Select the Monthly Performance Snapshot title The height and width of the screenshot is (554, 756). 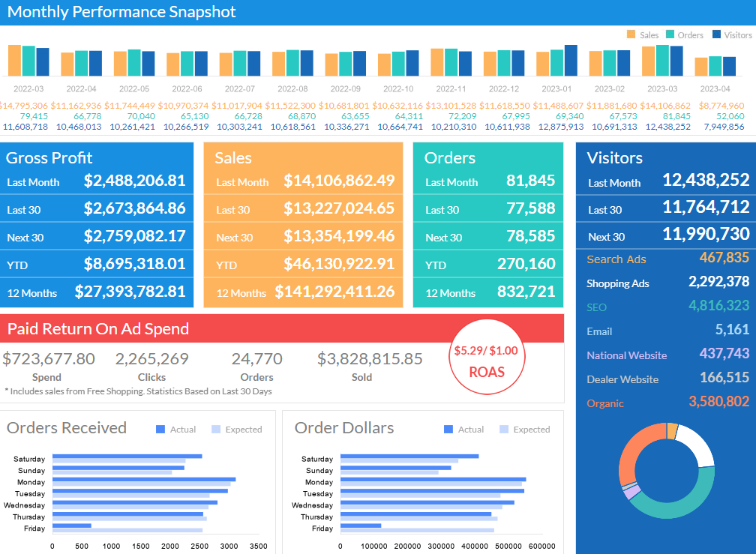(121, 12)
